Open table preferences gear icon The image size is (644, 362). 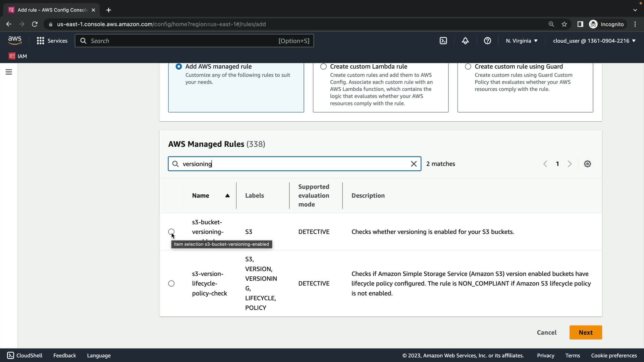tap(587, 164)
